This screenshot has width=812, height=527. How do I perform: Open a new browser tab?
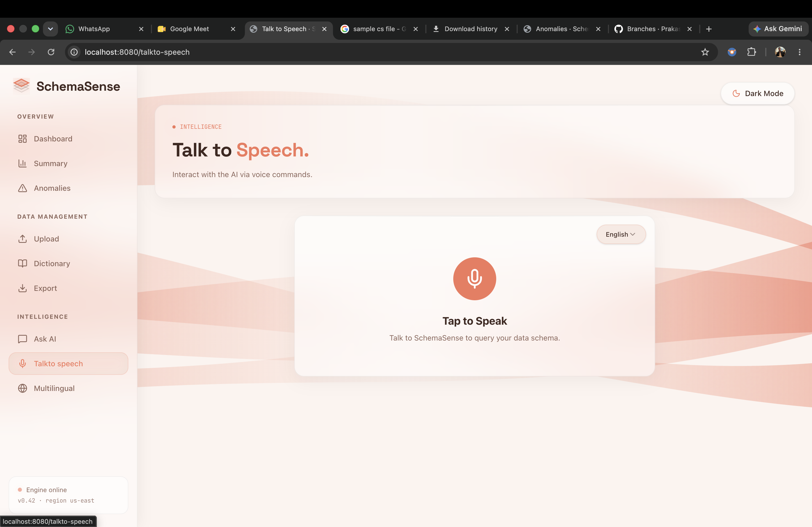coord(709,29)
